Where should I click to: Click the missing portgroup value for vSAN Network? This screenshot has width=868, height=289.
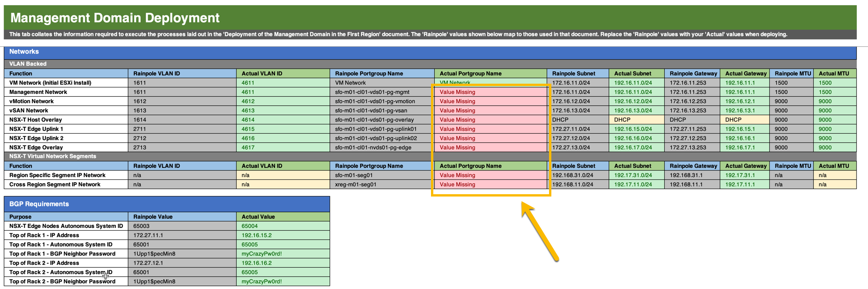[490, 111]
